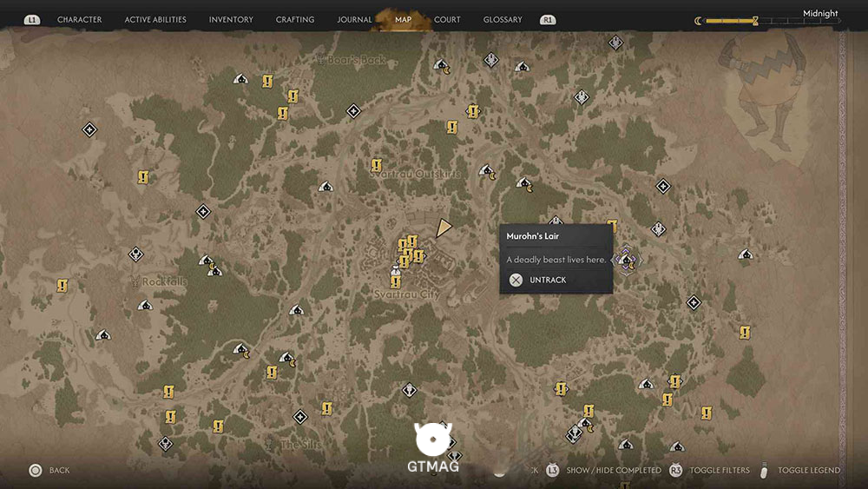The height and width of the screenshot is (489, 868).
Task: Select camp marker west of Svartrau Outskirts
Action: pos(326,187)
